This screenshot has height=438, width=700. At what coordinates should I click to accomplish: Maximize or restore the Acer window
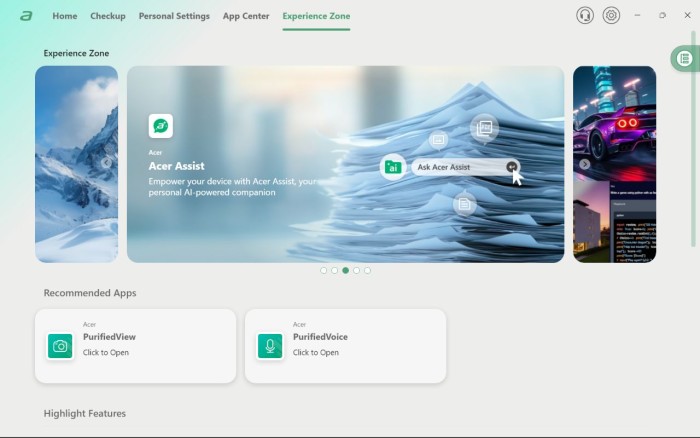click(x=662, y=15)
